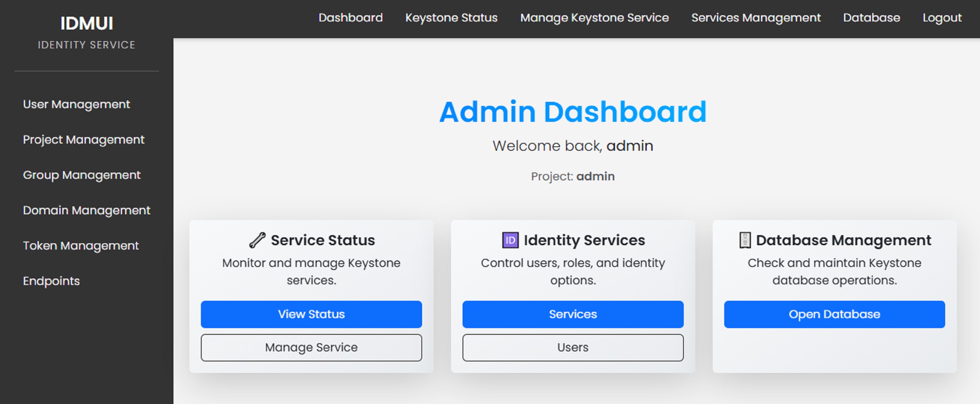980x404 pixels.
Task: Open Manage Keystone Service nav item
Action: 594,17
